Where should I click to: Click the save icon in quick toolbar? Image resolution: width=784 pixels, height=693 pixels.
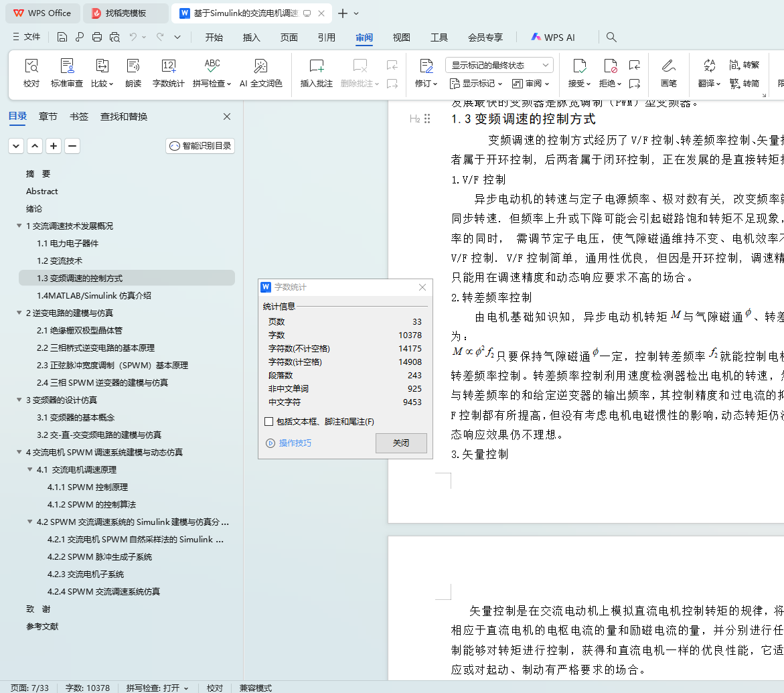click(x=62, y=37)
